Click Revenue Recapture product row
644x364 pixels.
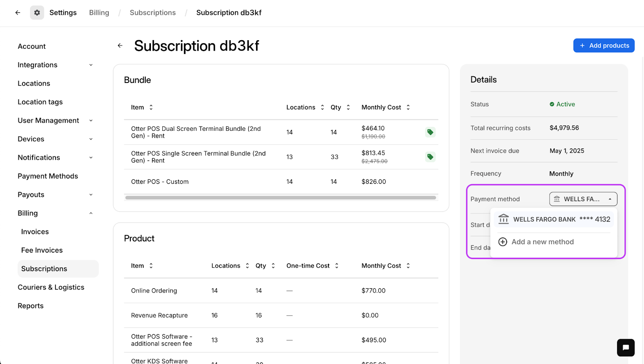coord(281,315)
